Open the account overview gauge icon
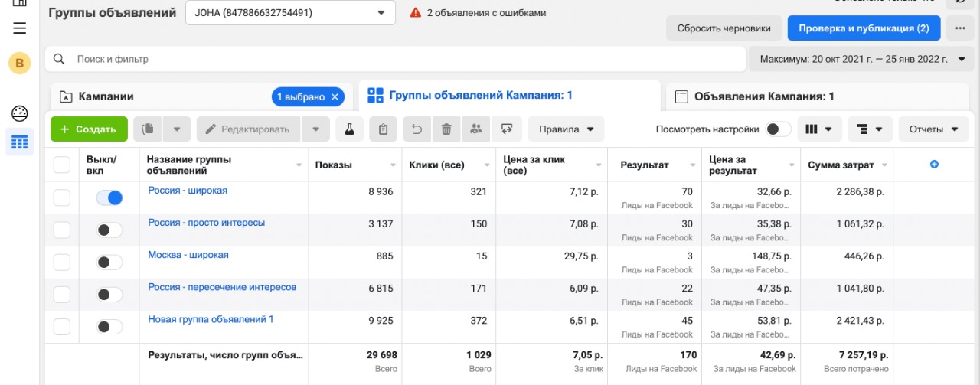980x385 pixels. 20,114
